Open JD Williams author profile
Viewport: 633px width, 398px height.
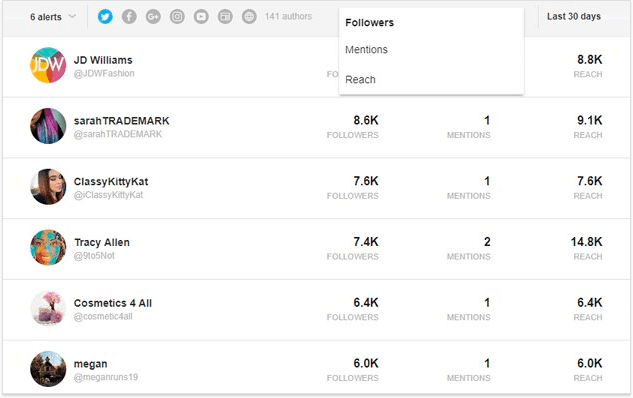103,60
